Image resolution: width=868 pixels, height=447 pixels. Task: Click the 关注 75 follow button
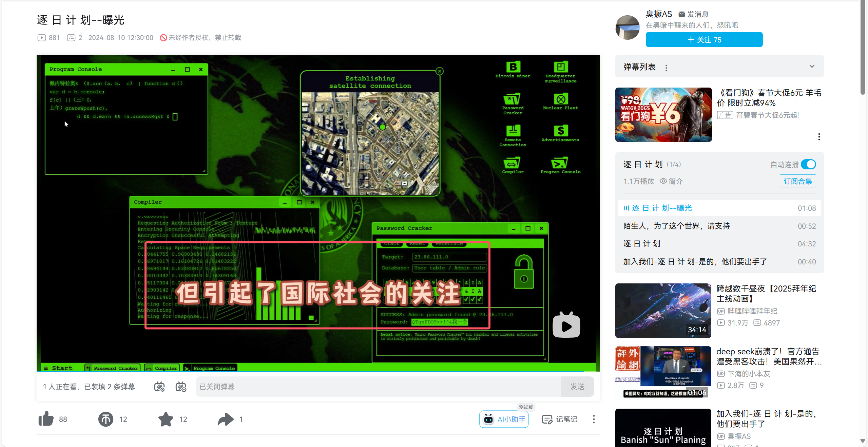[x=704, y=40]
